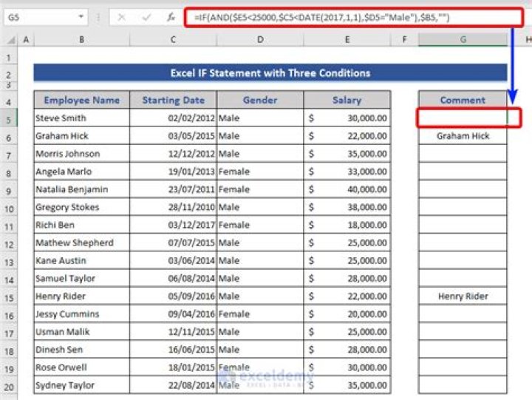This screenshot has width=532, height=400.
Task: Select the cell 'Usman Malik'
Action: [82, 332]
